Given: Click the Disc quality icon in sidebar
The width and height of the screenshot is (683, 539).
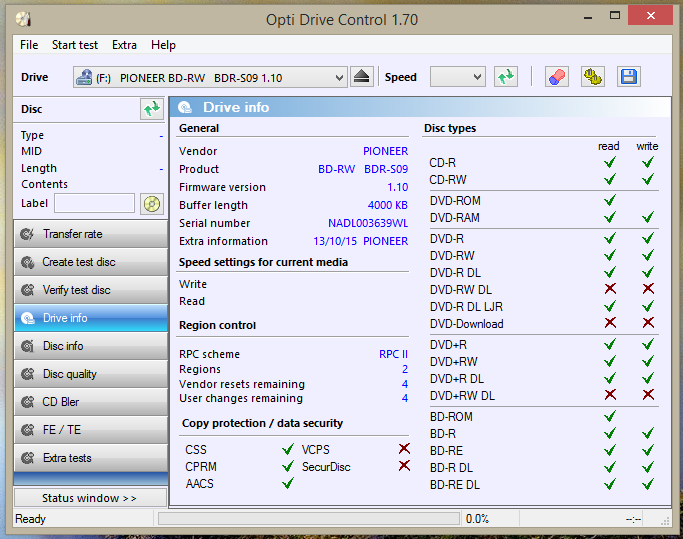Looking at the screenshot, I should [x=27, y=374].
